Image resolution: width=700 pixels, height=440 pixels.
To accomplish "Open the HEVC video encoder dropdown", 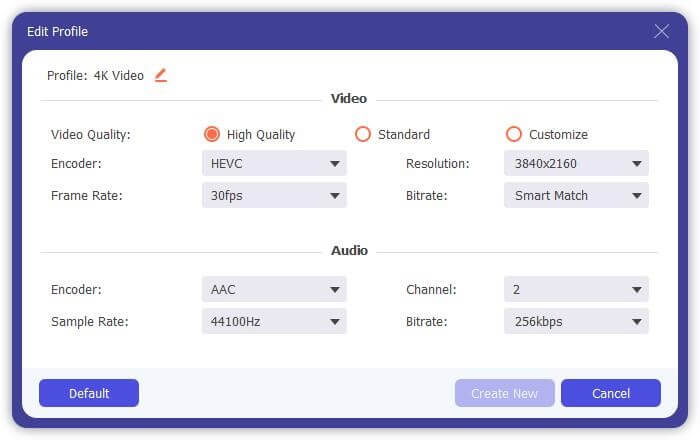I will [274, 163].
